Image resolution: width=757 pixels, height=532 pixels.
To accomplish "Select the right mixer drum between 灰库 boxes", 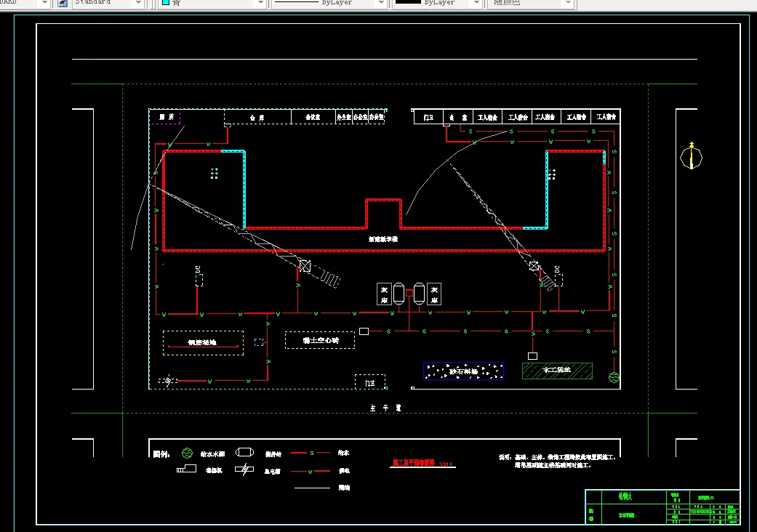I will coord(419,293).
